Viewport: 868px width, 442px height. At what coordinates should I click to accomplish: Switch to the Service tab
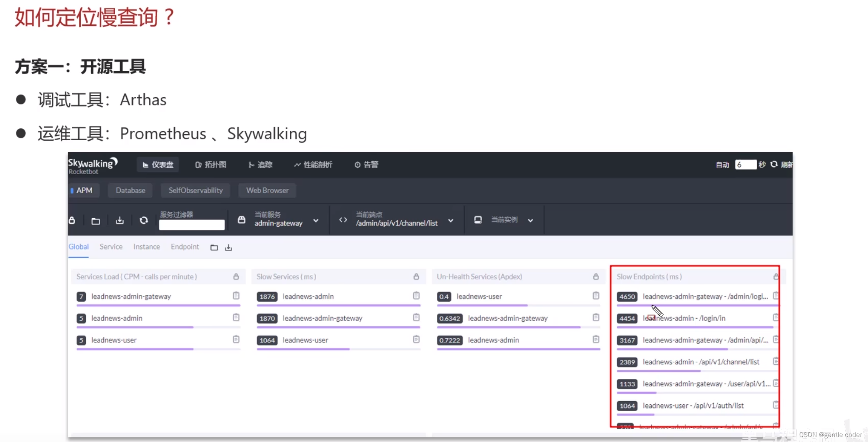pyautogui.click(x=111, y=247)
